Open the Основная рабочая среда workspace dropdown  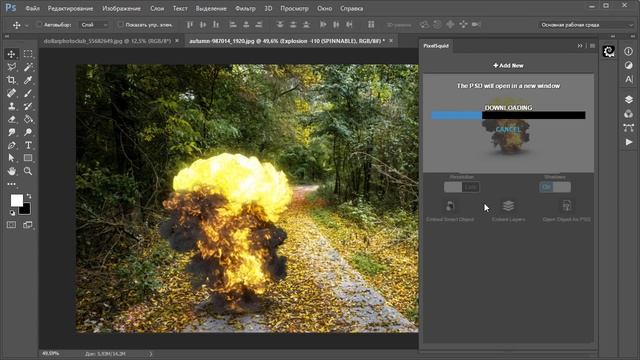point(586,25)
